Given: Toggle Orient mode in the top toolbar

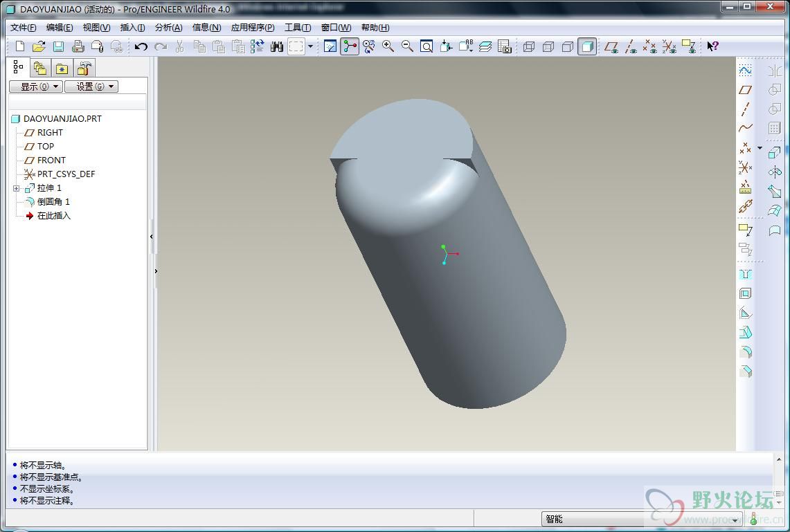Looking at the screenshot, I should pyautogui.click(x=369, y=47).
